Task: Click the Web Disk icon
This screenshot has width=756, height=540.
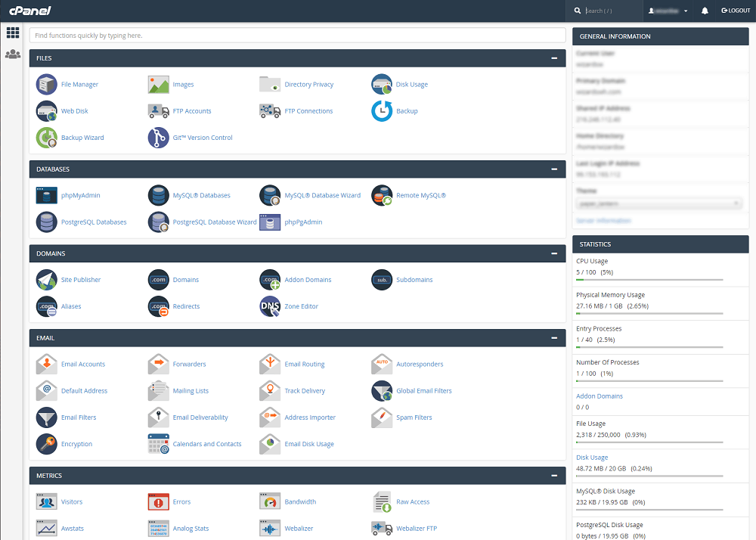Action: [47, 111]
